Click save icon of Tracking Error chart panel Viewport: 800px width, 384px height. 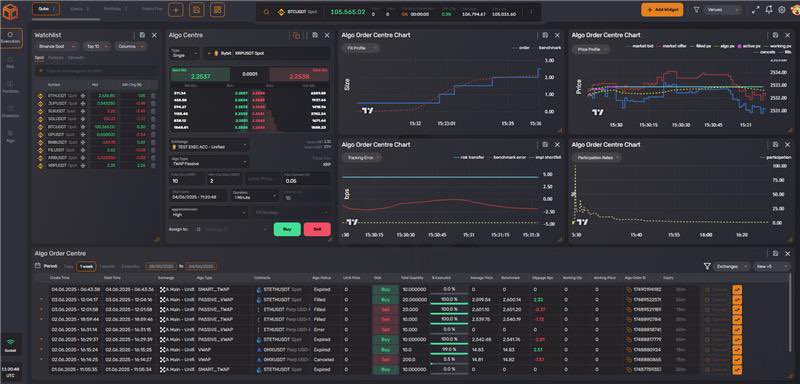point(545,145)
